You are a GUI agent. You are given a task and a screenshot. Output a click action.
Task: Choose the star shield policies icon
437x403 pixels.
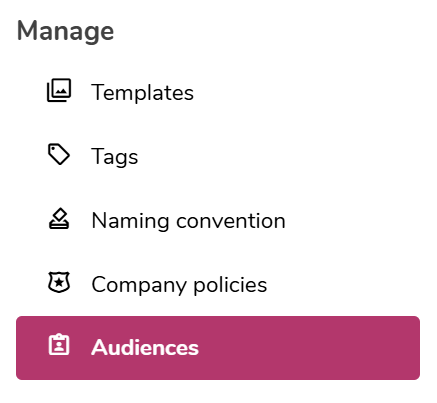pos(59,282)
